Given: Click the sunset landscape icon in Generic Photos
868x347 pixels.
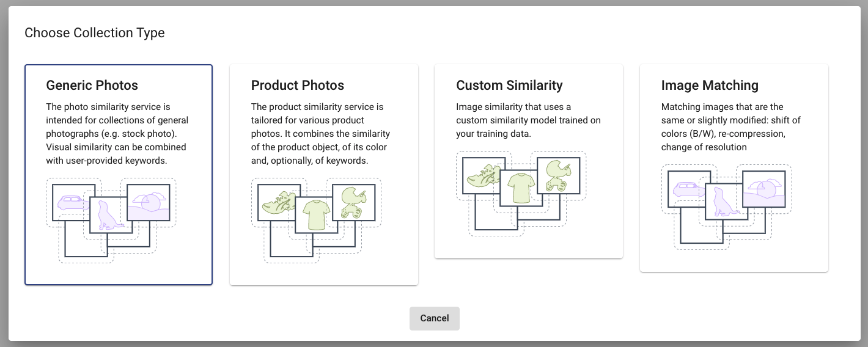Looking at the screenshot, I should click(149, 206).
